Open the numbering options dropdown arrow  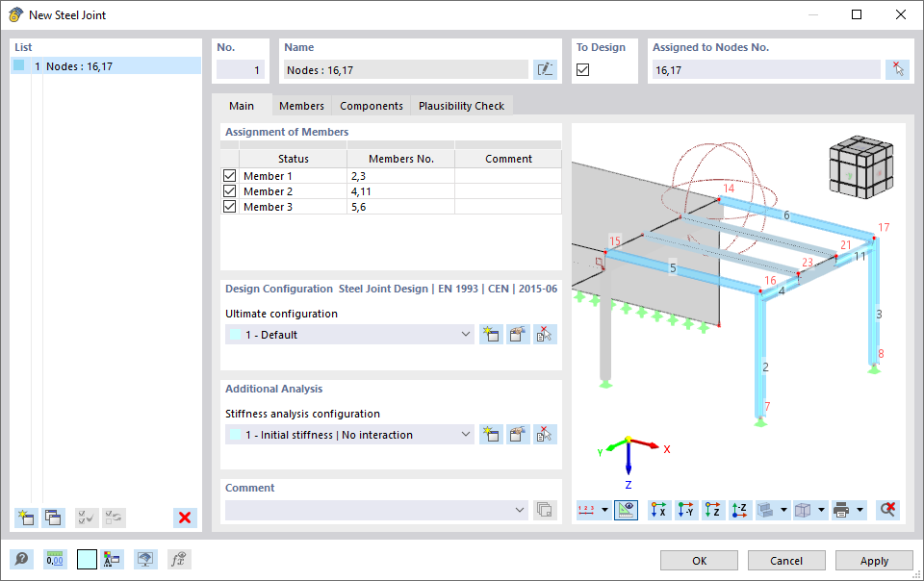[604, 510]
